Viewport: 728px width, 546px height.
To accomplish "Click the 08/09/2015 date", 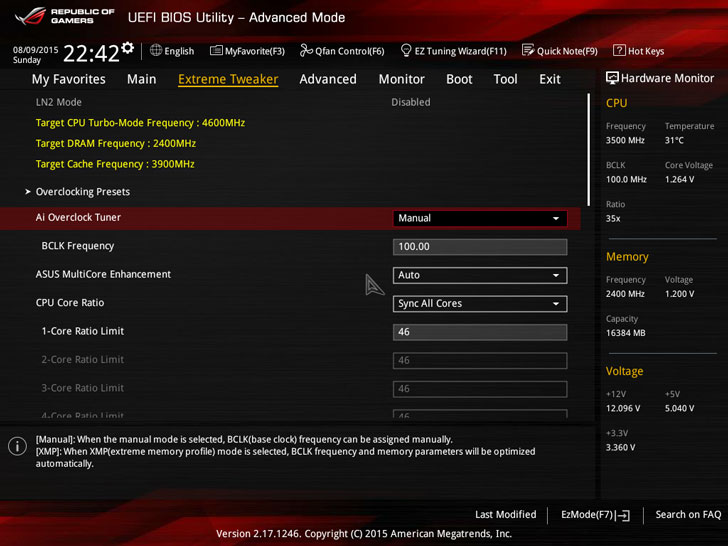I will tap(35, 50).
